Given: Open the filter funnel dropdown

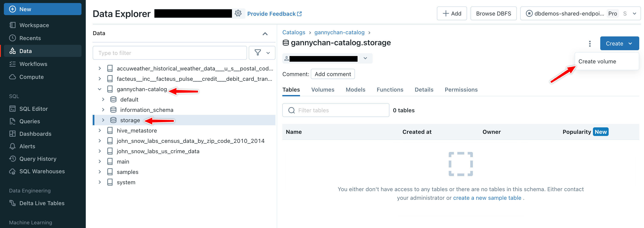Looking at the screenshot, I should coord(262,53).
